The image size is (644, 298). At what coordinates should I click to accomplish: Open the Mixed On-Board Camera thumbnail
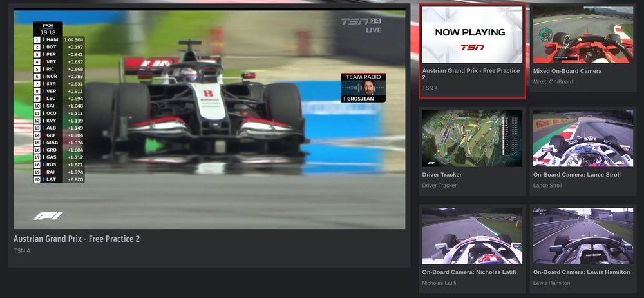583,35
